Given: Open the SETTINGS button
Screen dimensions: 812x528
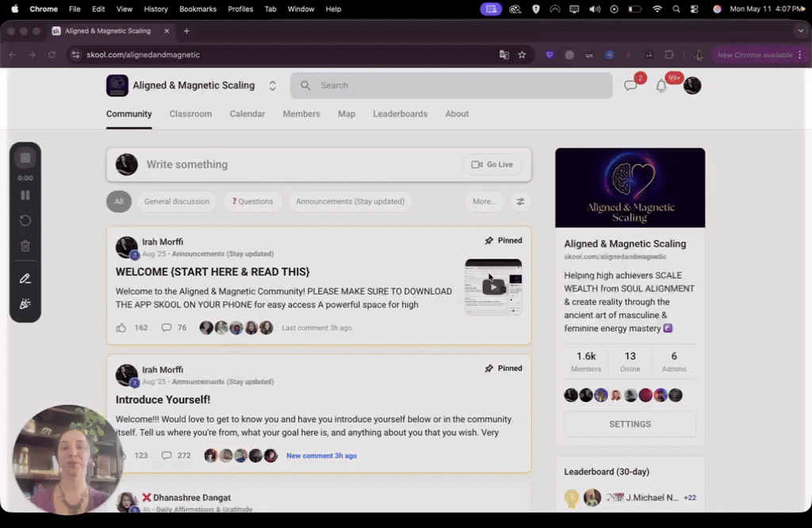Looking at the screenshot, I should [630, 424].
